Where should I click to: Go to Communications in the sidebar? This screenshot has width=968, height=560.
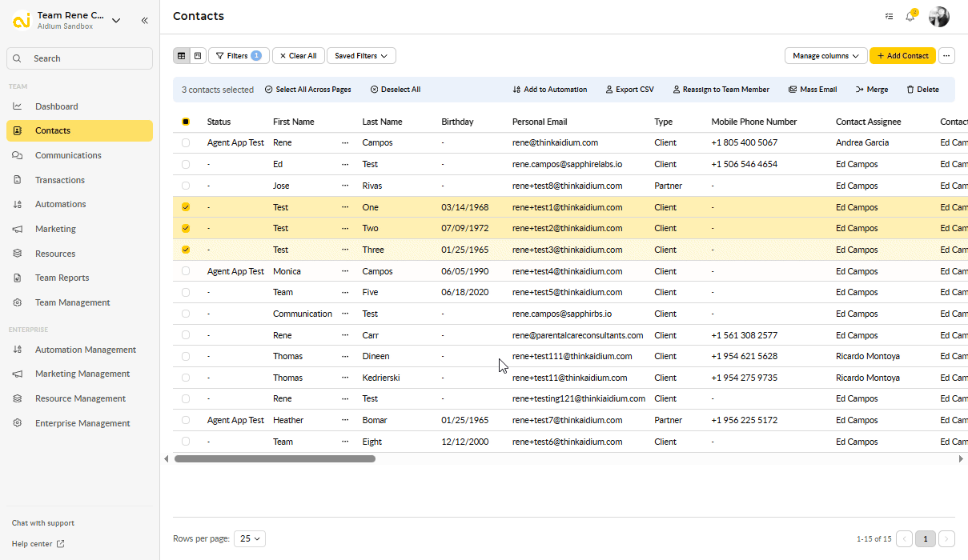point(68,155)
